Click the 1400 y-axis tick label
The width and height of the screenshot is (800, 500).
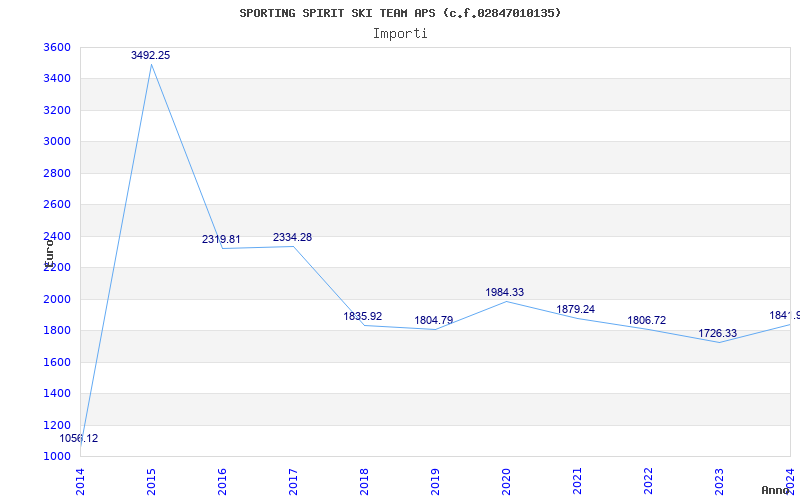point(57,393)
